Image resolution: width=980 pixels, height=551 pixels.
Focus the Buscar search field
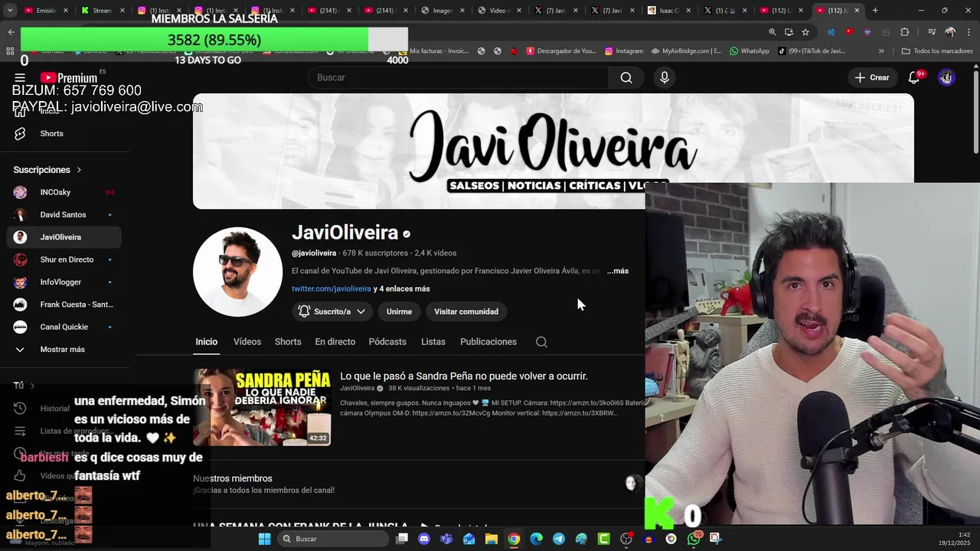[458, 77]
